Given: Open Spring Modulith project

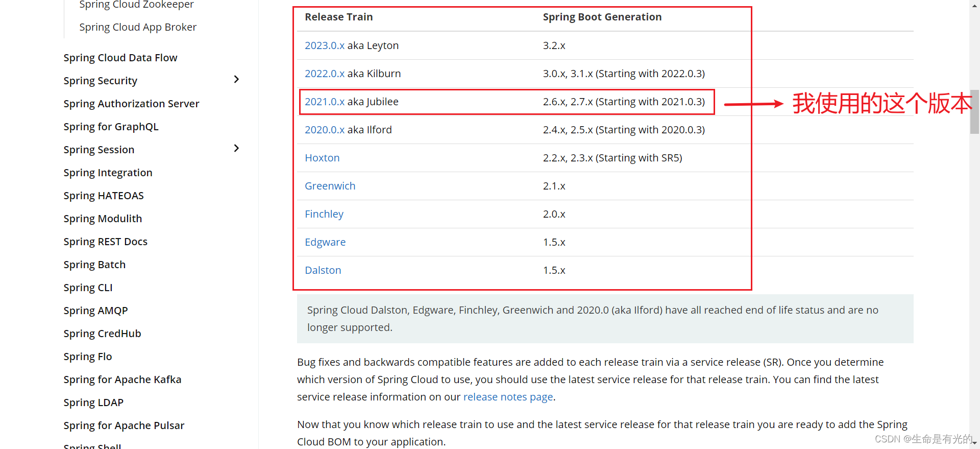Looking at the screenshot, I should (103, 219).
